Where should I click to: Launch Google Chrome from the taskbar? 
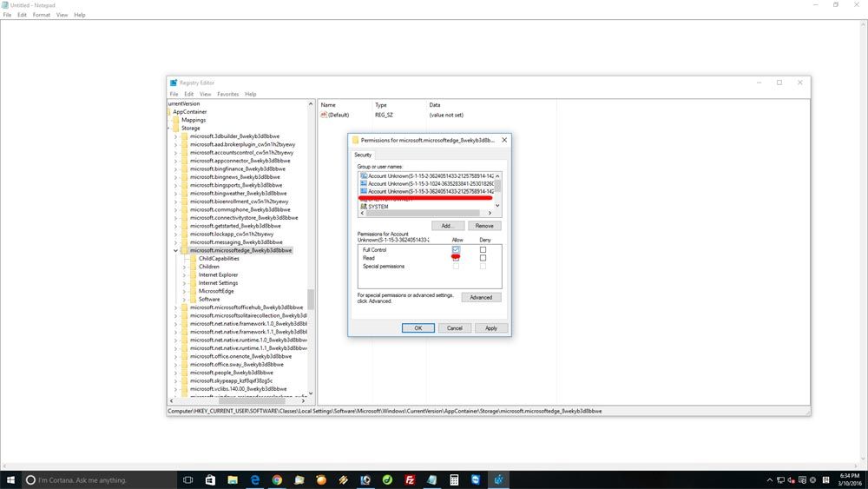pos(277,479)
